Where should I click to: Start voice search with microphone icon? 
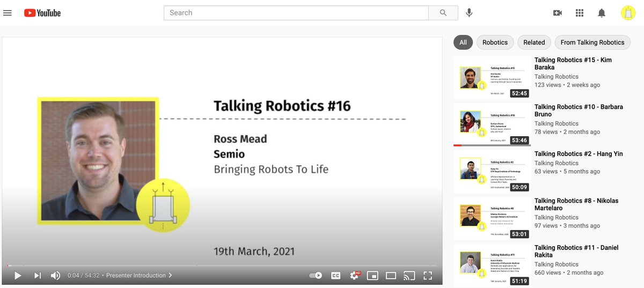point(469,13)
